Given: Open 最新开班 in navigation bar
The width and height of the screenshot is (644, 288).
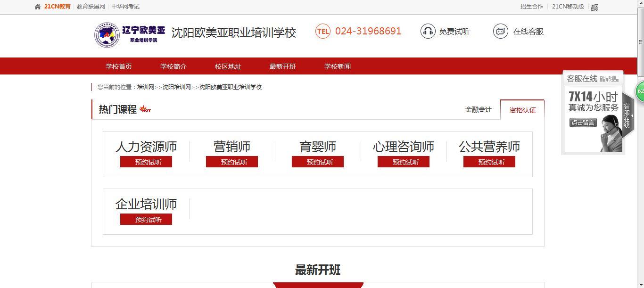Looking at the screenshot, I should 283,66.
